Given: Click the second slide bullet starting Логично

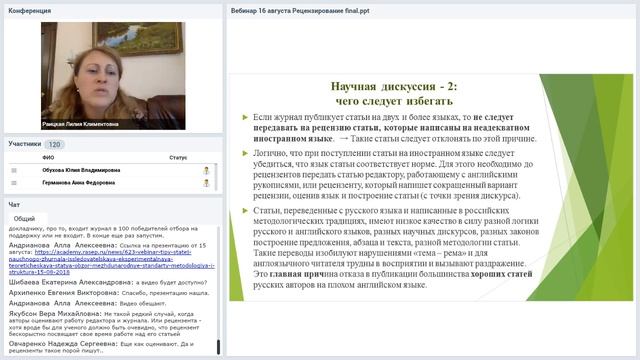Looking at the screenshot, I should 393,174.
